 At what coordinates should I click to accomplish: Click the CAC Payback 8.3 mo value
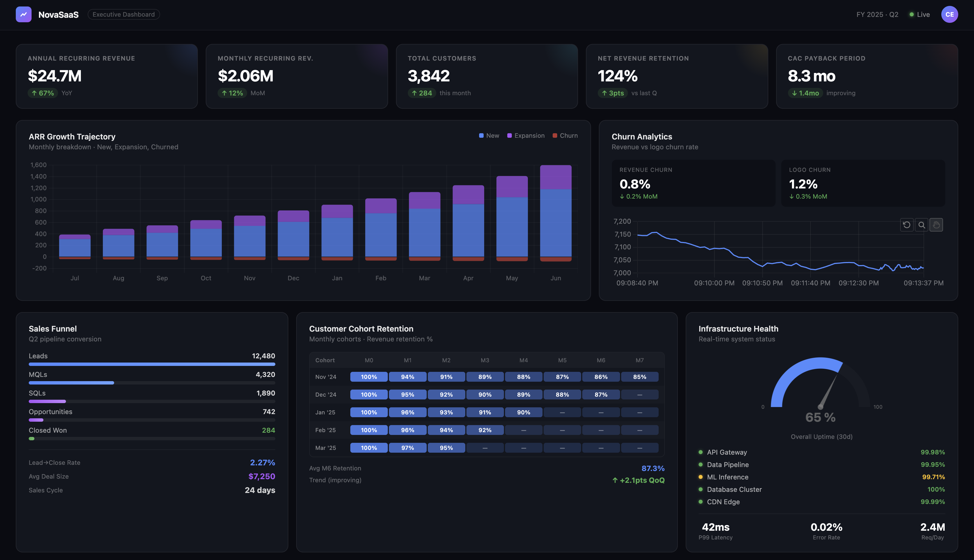(811, 76)
